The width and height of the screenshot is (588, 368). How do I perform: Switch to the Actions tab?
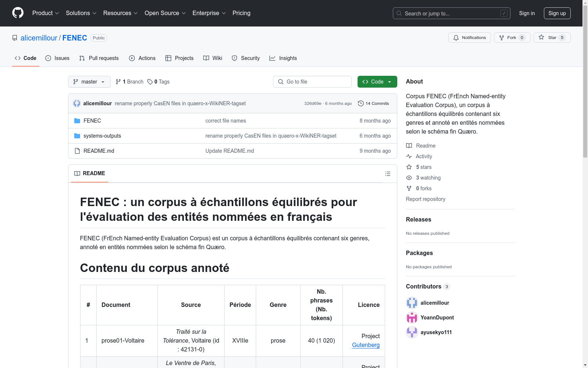point(142,58)
